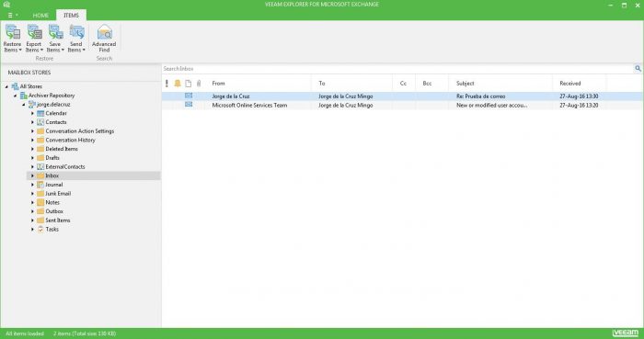Click the Archiver Repository icon
Viewport: 644px width, 339px height.
[x=24, y=96]
